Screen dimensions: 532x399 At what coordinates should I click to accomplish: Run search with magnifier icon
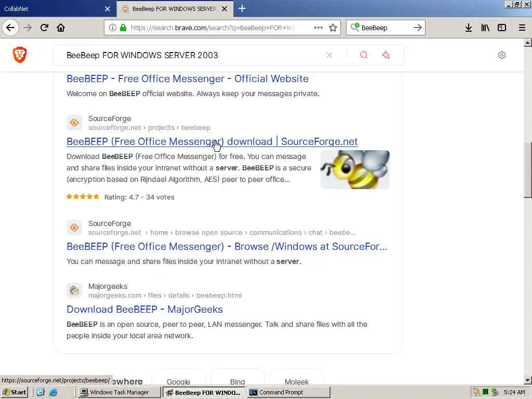(x=364, y=55)
